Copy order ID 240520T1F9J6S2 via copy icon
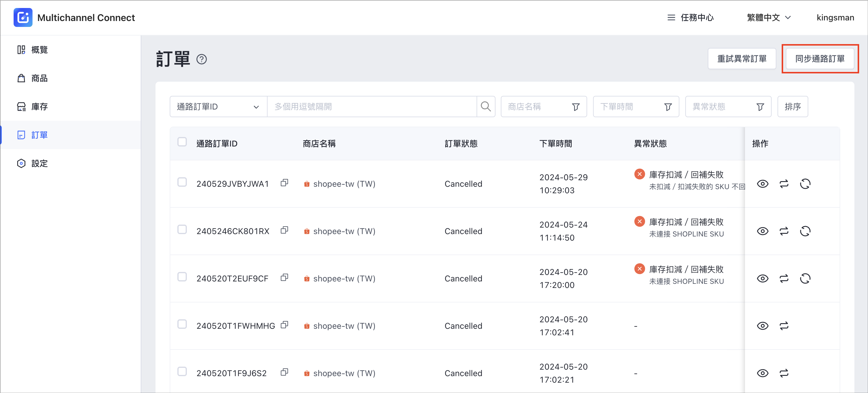This screenshot has width=868, height=393. click(284, 372)
